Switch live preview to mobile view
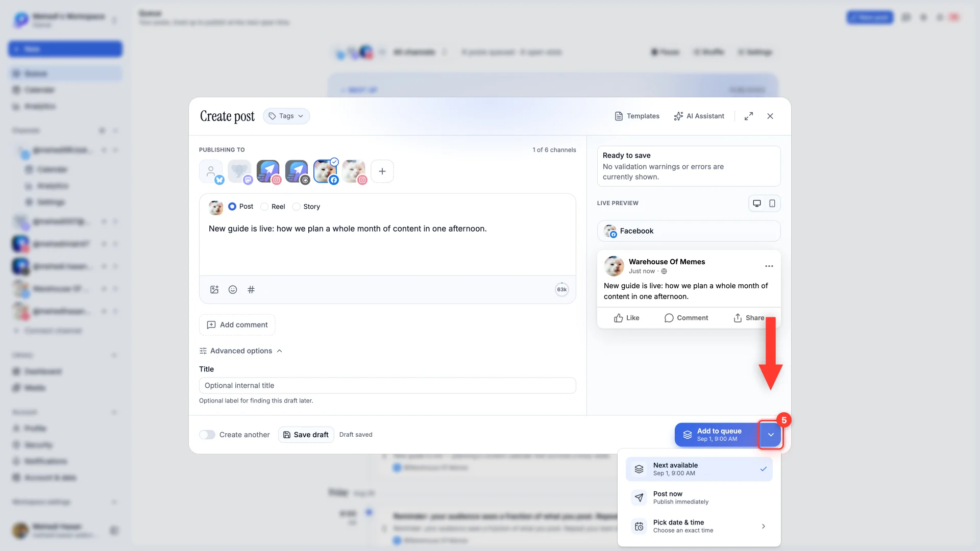This screenshot has height=551, width=980. [772, 204]
